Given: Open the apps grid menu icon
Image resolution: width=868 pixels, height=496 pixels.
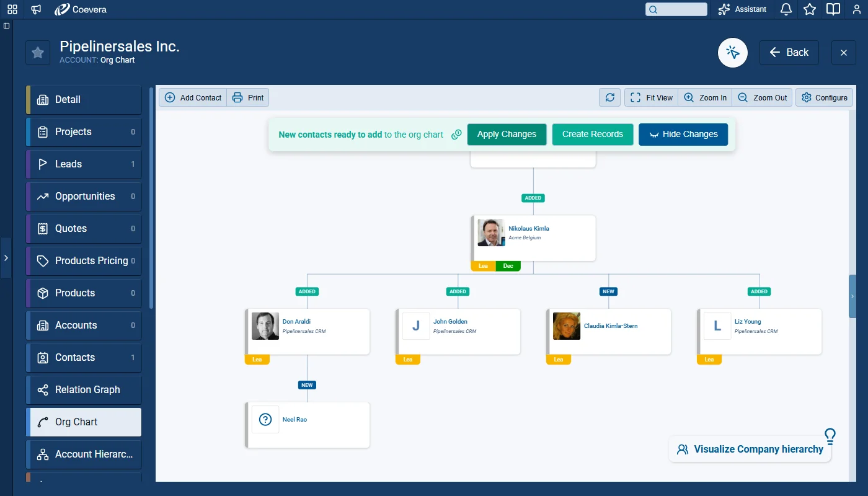Looking at the screenshot, I should [12, 9].
